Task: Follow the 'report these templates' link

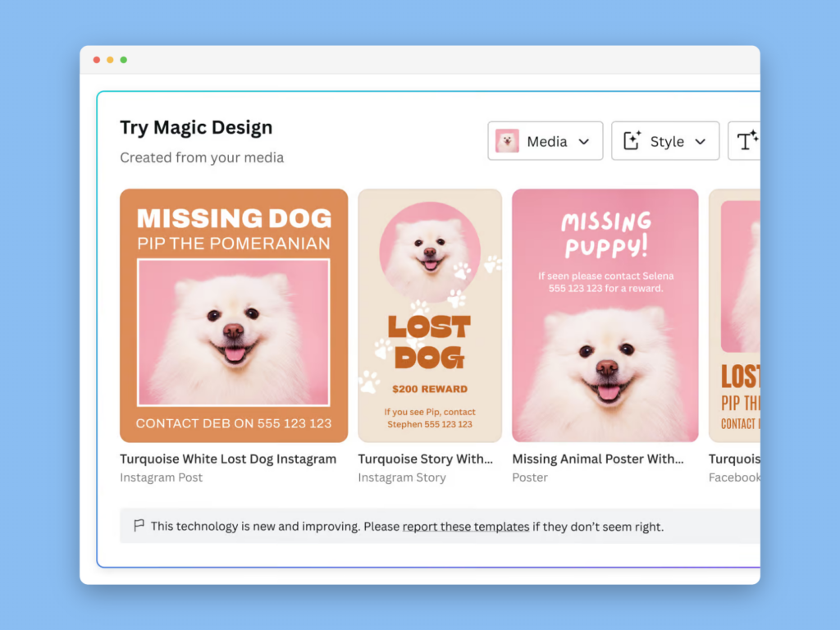Action: pyautogui.click(x=465, y=527)
